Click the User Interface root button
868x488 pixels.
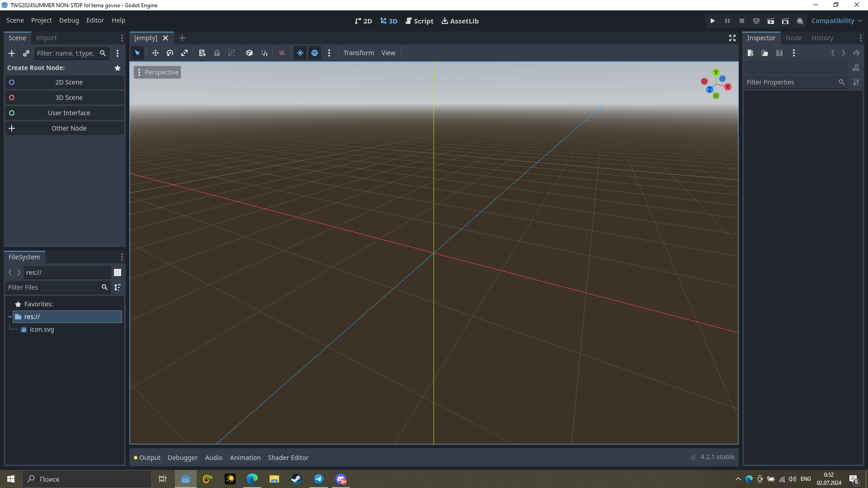pyautogui.click(x=69, y=113)
